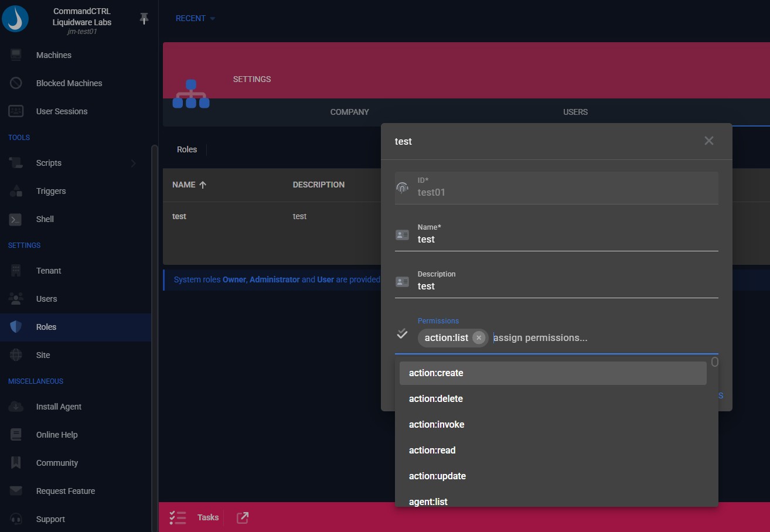Click the Tasks checklist icon
Image resolution: width=770 pixels, height=532 pixels.
point(178,517)
